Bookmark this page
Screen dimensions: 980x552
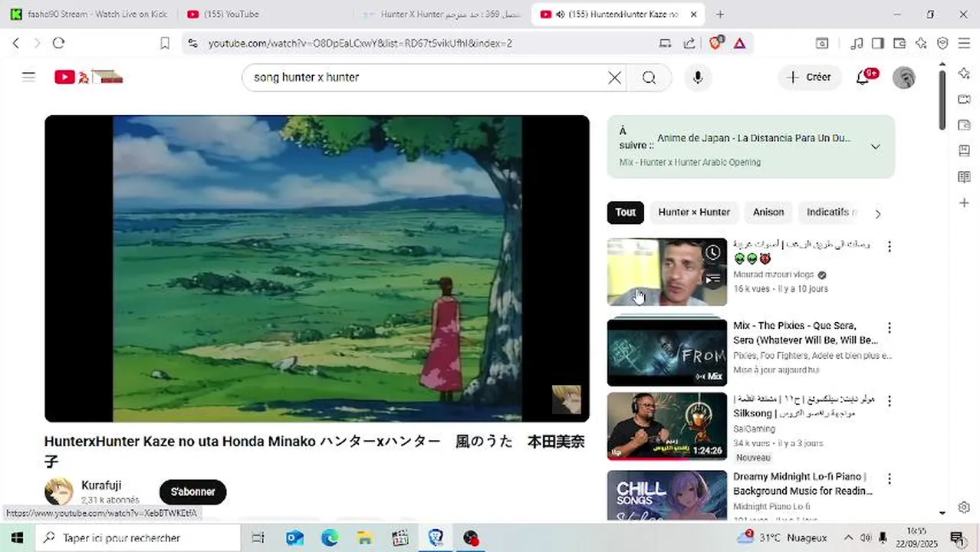tap(164, 44)
